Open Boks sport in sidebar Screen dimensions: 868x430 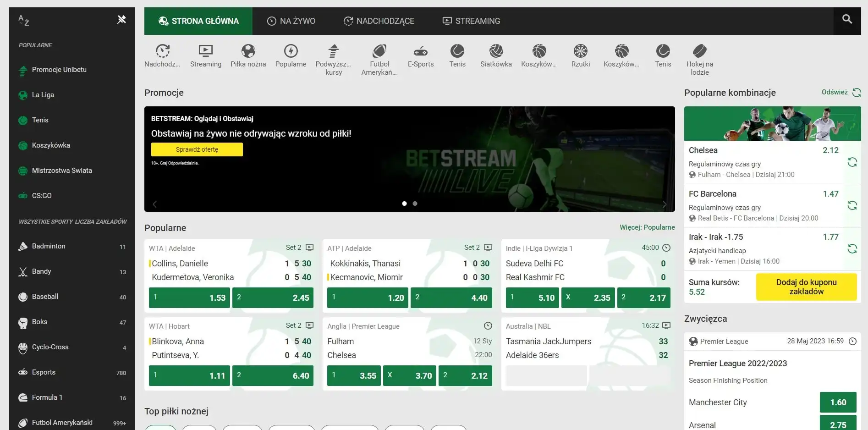72,322
